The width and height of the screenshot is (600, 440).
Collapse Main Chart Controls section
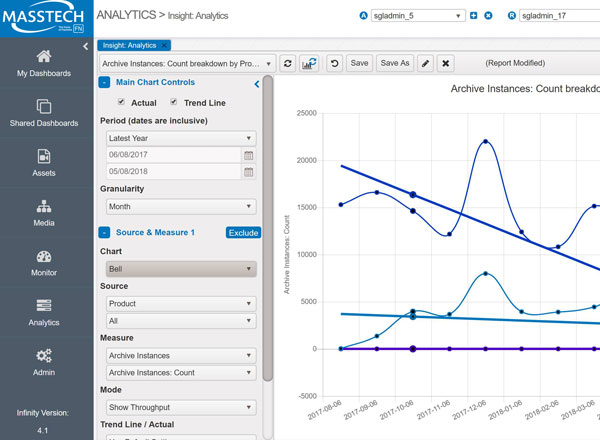pos(104,82)
